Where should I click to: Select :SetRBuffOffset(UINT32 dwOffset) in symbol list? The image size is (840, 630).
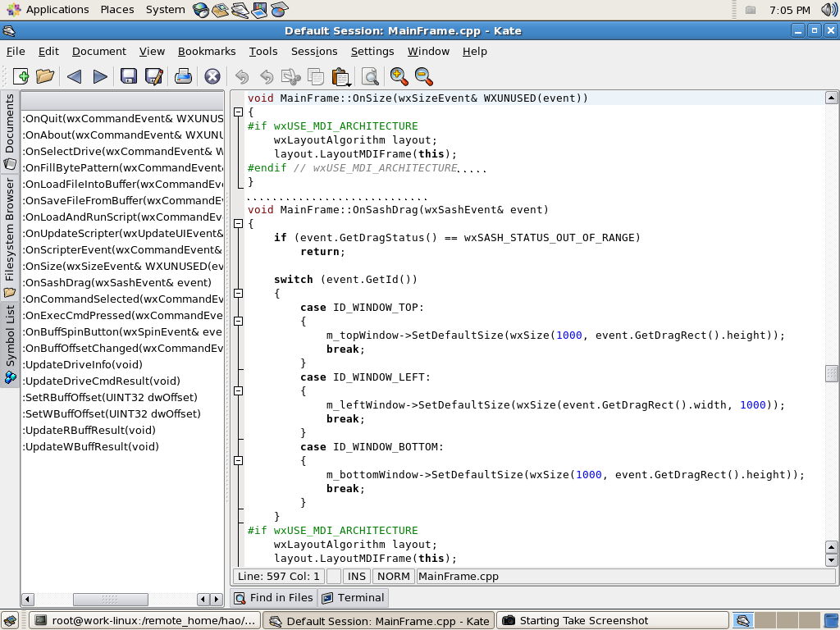(122, 397)
